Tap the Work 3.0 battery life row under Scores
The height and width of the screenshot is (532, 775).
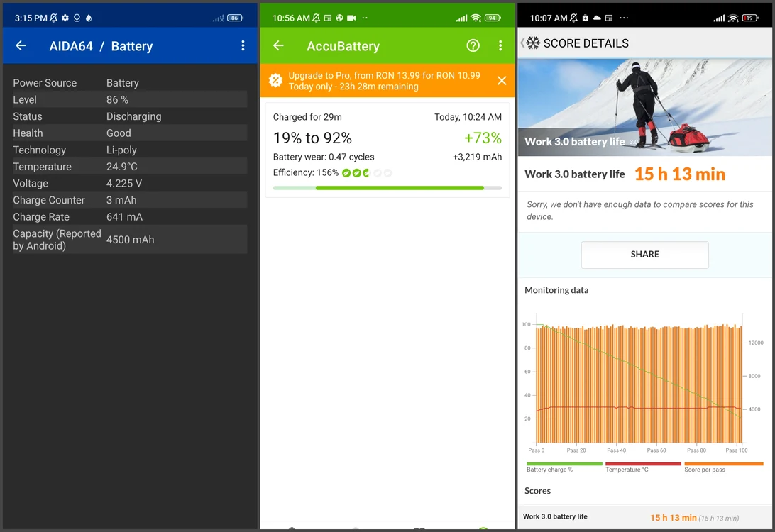[x=644, y=517]
